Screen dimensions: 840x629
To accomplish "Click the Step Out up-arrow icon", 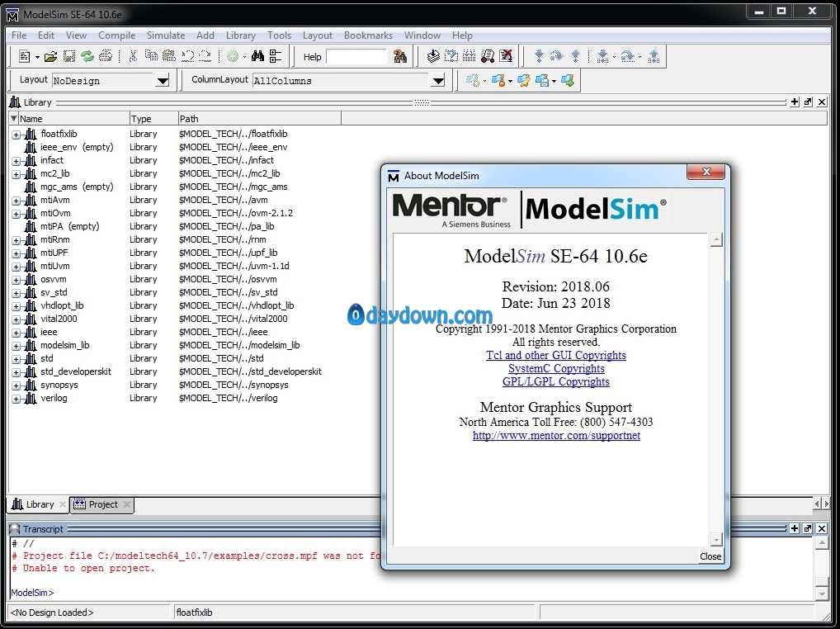I will coord(575,56).
